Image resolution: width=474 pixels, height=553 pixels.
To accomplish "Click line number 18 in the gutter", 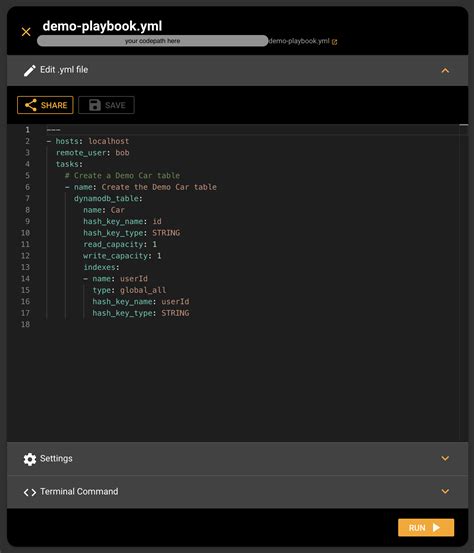I will pos(25,324).
